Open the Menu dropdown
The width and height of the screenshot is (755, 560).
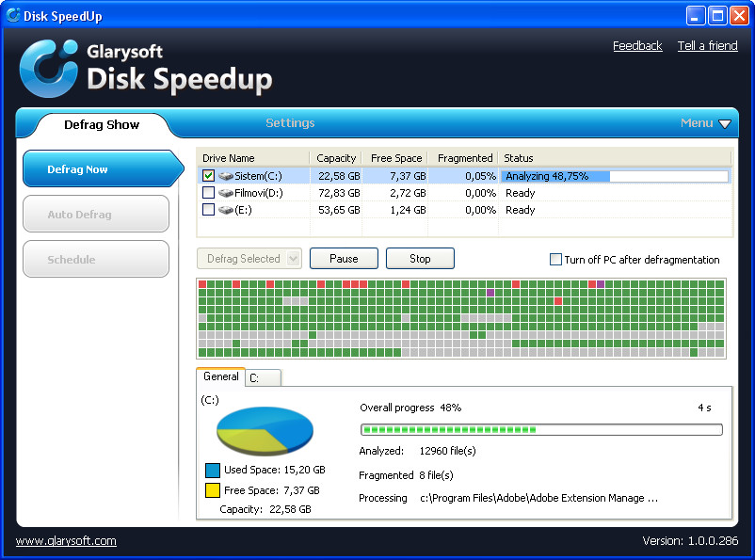tap(705, 123)
